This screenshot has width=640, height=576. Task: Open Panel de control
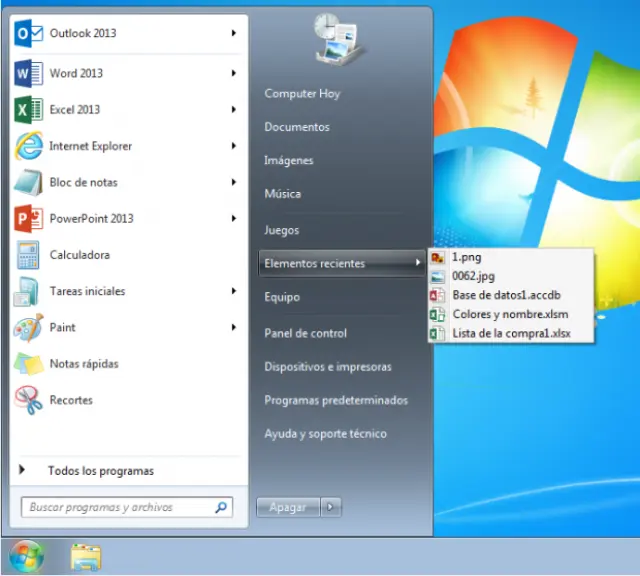[x=305, y=333]
